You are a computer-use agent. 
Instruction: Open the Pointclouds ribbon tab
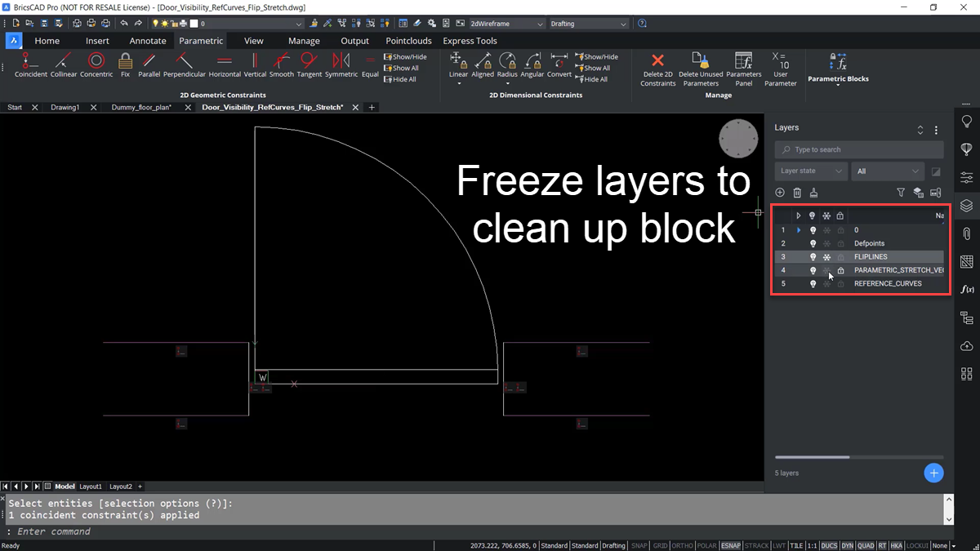(x=409, y=41)
